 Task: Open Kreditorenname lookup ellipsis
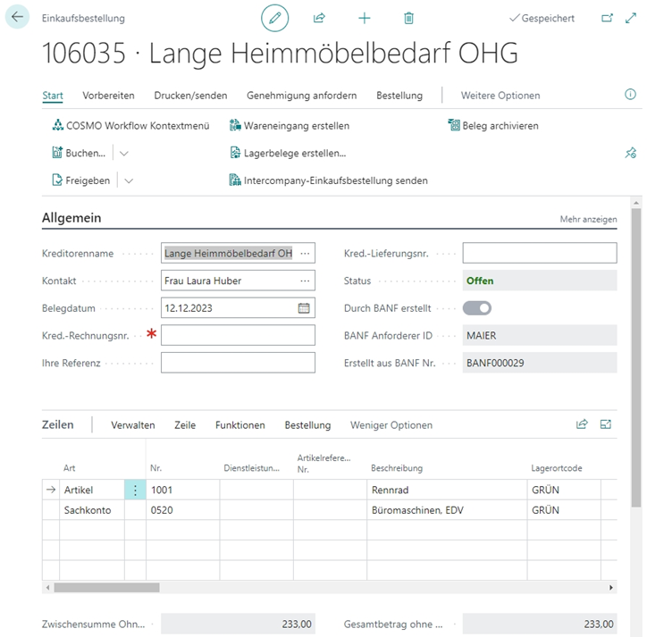point(306,254)
